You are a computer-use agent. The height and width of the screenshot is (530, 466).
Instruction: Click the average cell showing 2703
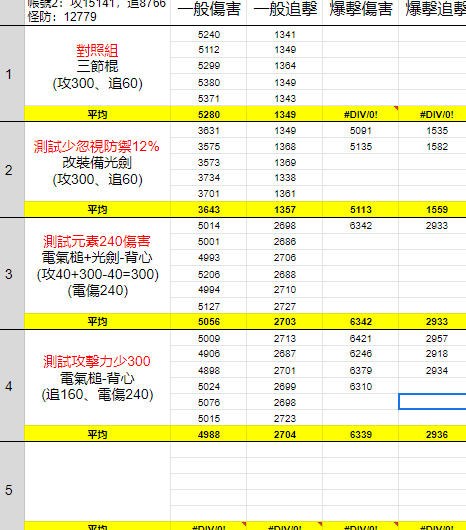pyautogui.click(x=285, y=321)
